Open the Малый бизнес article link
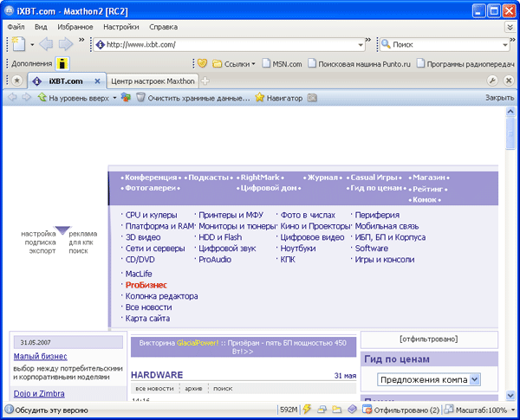This screenshot has height=420, width=520. click(x=41, y=357)
